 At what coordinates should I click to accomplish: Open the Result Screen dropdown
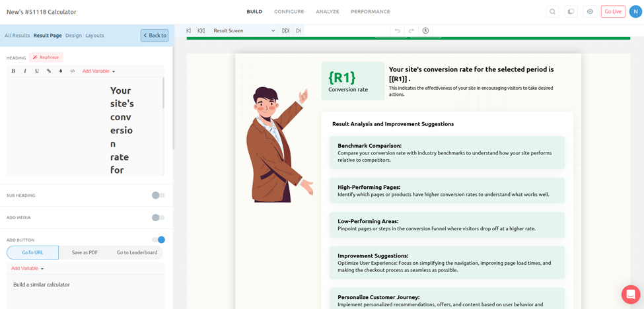tap(244, 31)
